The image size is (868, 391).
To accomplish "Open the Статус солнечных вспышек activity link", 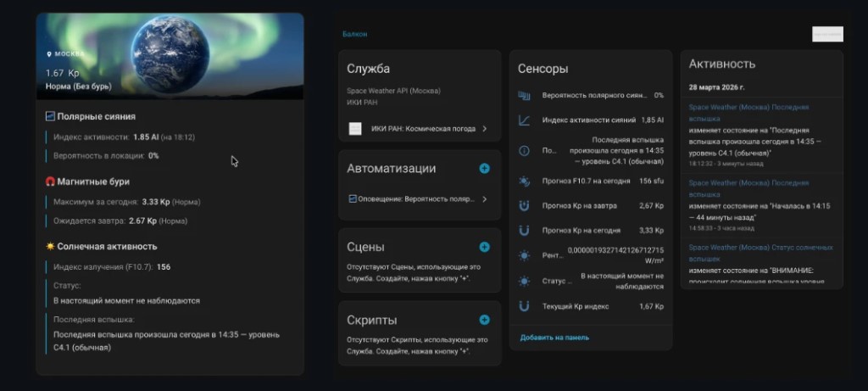I will [748, 253].
